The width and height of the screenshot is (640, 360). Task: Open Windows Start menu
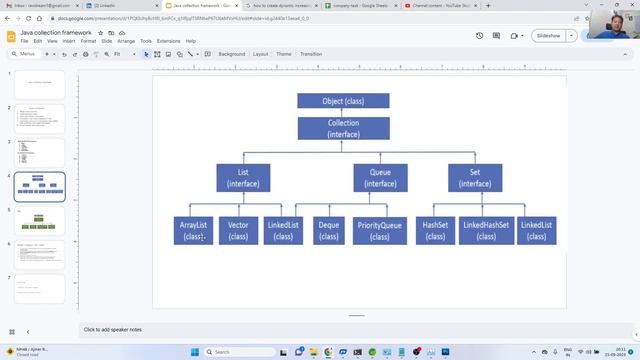(195, 352)
